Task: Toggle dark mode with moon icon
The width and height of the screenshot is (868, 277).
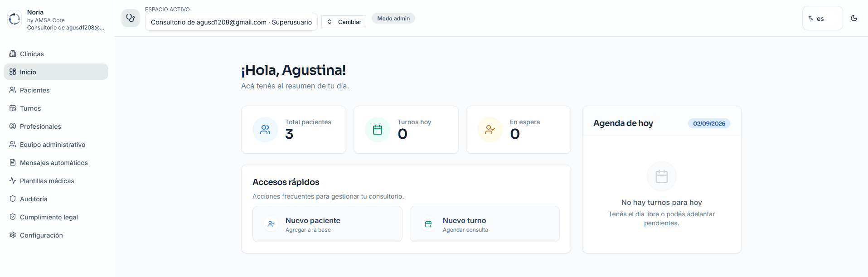Action: click(x=854, y=18)
